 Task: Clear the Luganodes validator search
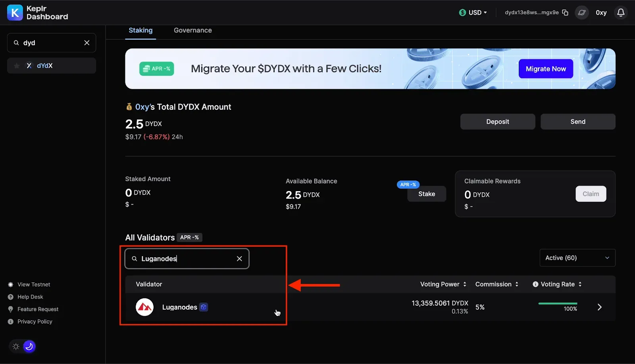point(239,259)
